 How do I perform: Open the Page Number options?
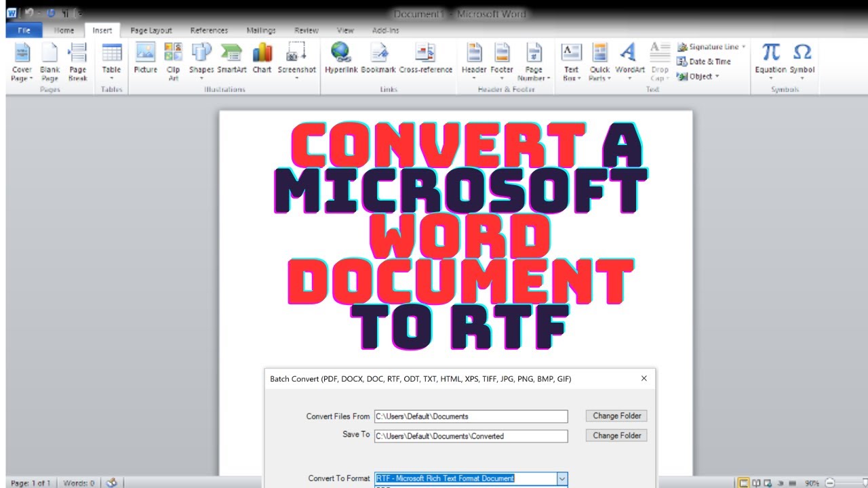coord(534,61)
